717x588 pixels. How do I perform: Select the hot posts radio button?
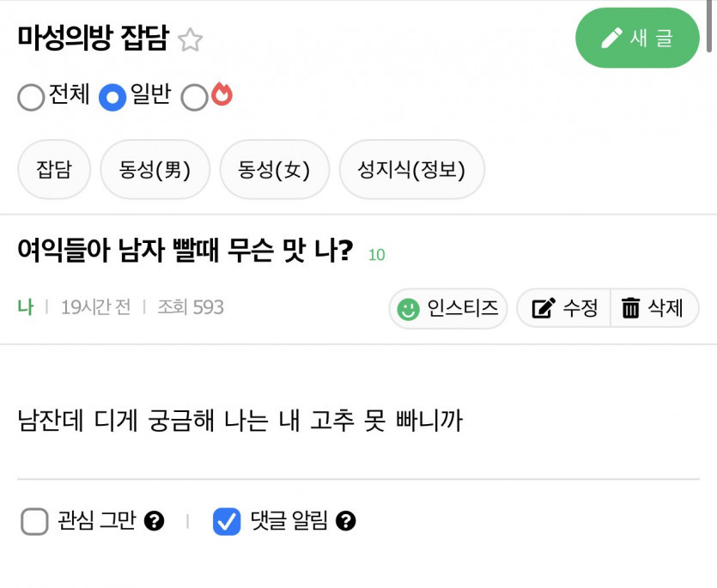click(194, 98)
